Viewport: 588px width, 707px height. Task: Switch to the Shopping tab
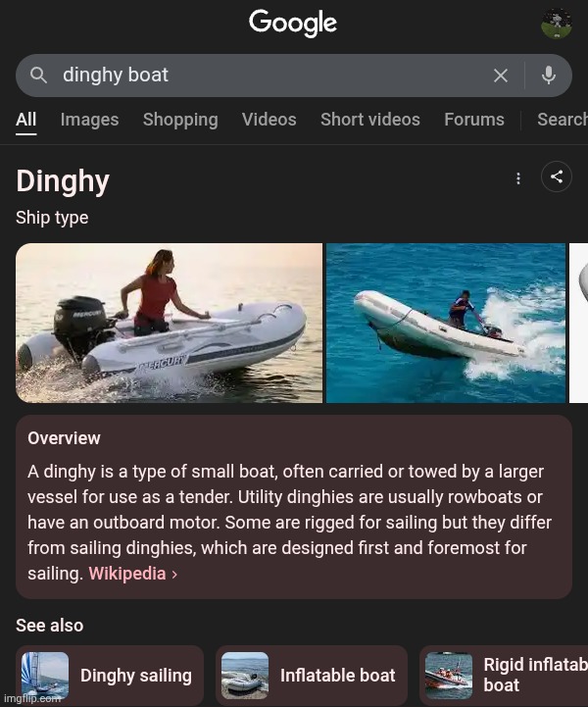click(180, 120)
